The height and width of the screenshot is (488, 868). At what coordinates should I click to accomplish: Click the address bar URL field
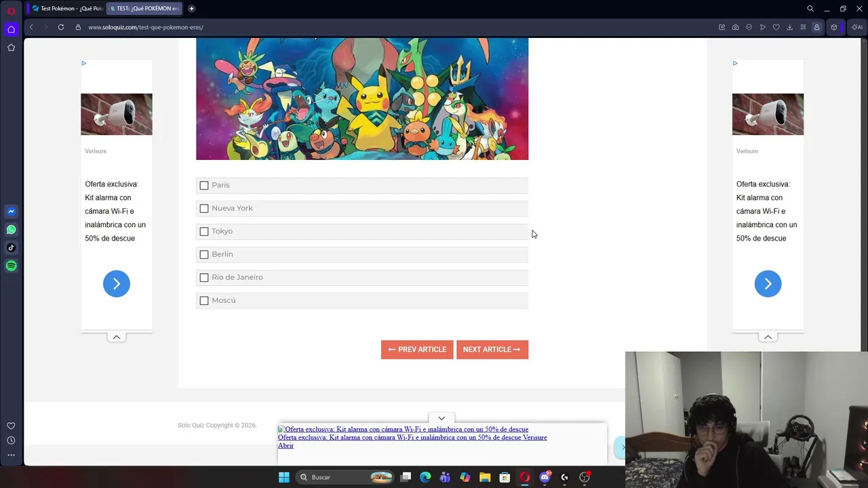point(146,27)
